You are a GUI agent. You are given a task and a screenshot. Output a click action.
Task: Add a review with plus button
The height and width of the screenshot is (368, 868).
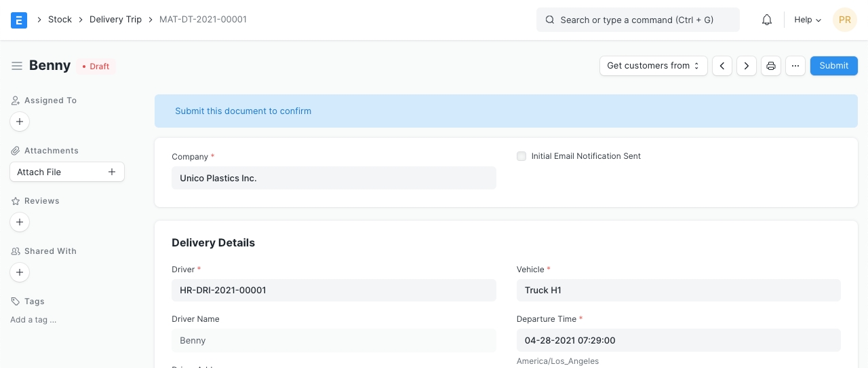pos(20,222)
